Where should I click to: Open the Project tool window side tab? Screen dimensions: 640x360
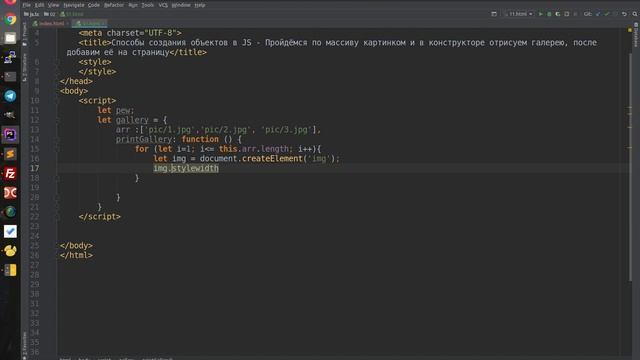click(24, 33)
